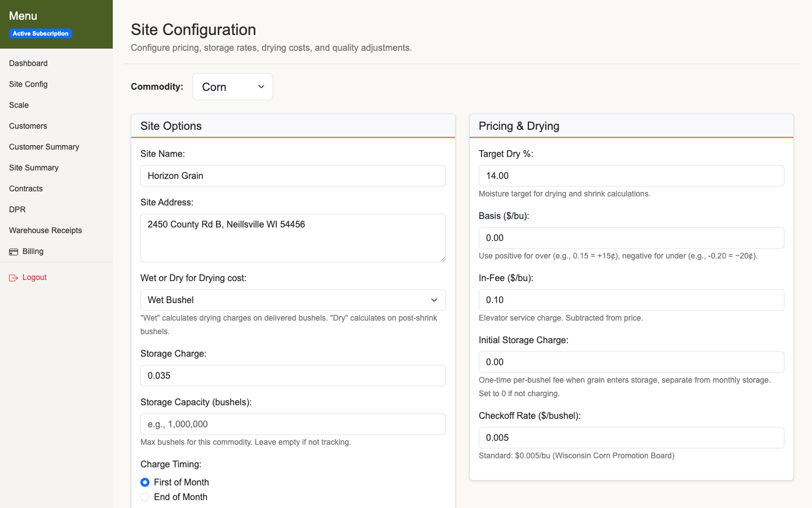The image size is (812, 508).
Task: Select End of Month charge timing
Action: (145, 497)
